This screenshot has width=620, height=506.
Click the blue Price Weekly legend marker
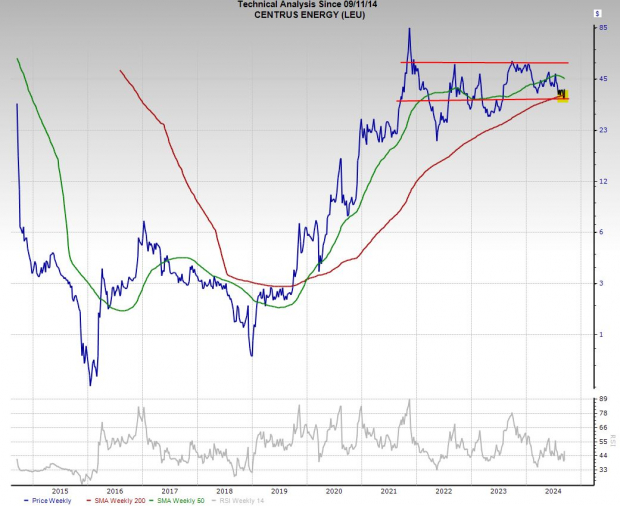click(x=26, y=500)
